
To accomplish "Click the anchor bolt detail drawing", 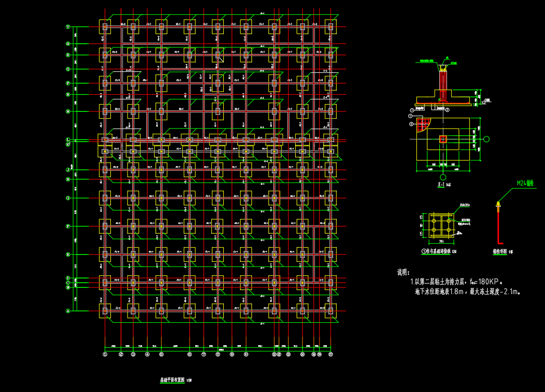I will 500,224.
